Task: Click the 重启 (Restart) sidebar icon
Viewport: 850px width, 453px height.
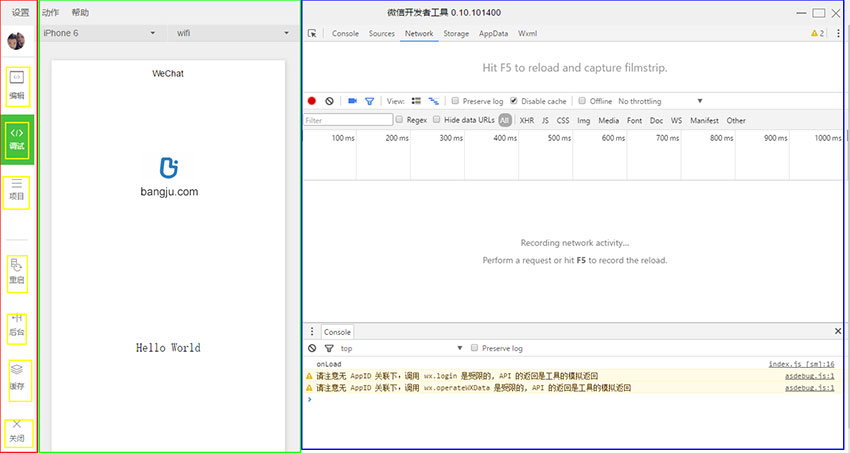Action: tap(17, 272)
